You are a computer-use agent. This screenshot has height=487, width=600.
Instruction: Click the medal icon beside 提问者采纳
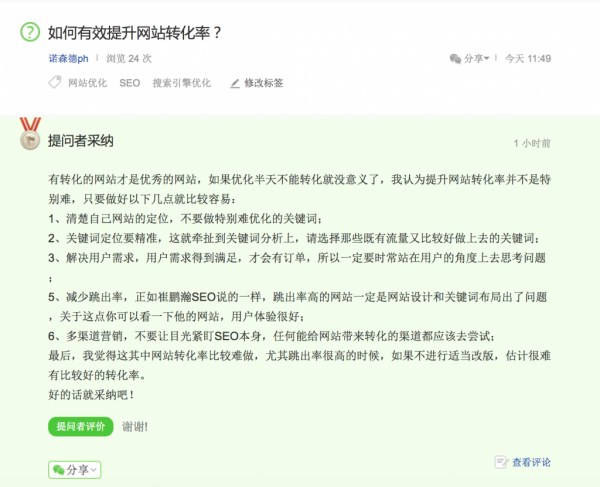coord(30,132)
